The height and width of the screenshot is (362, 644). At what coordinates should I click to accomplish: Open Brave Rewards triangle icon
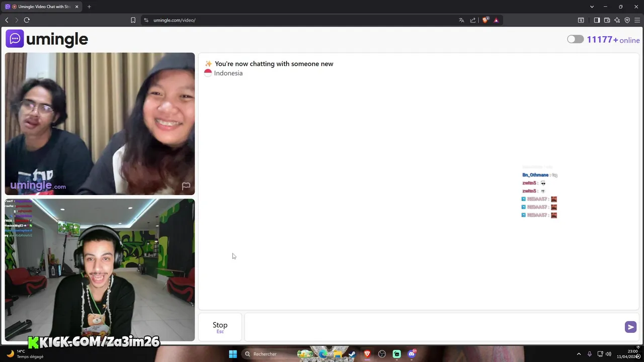point(496,20)
